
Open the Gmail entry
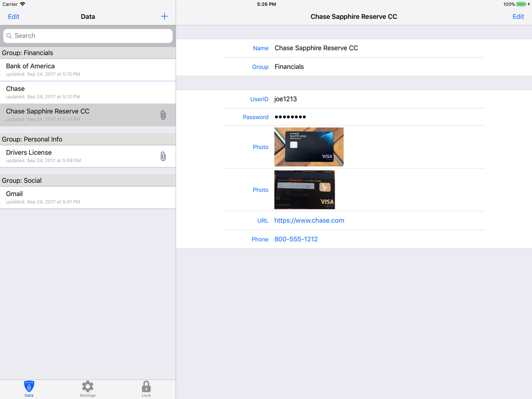coord(88,197)
